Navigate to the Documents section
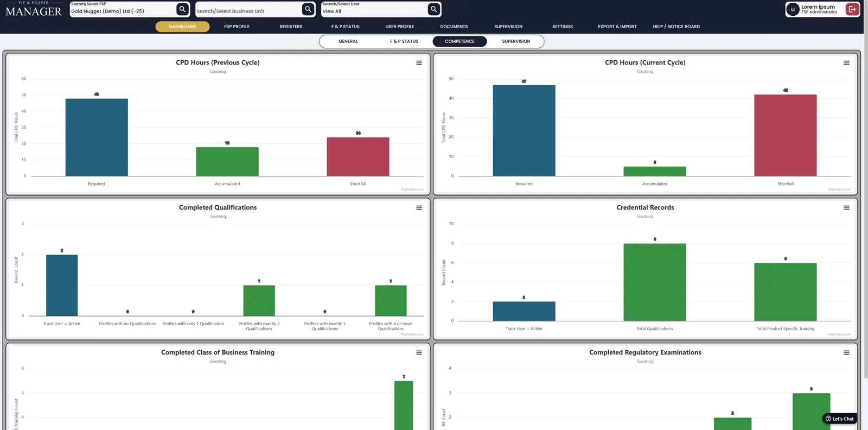This screenshot has height=430, width=868. tap(454, 27)
